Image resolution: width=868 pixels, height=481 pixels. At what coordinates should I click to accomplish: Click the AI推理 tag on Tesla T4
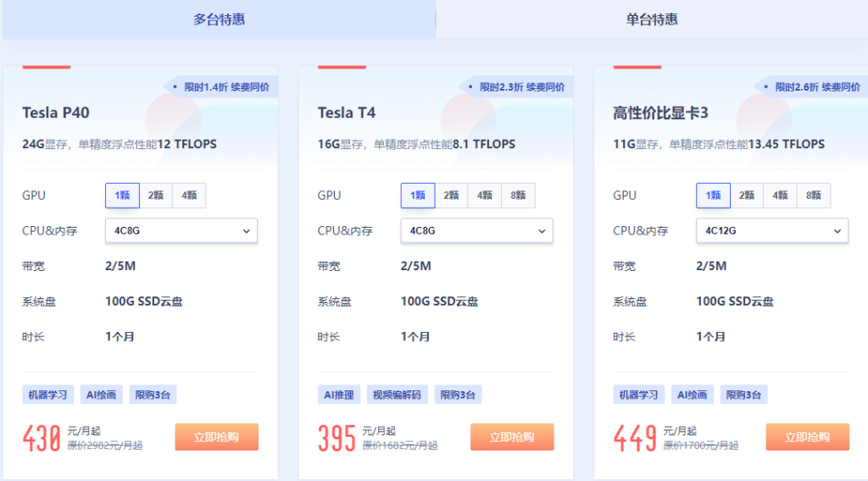click(339, 395)
